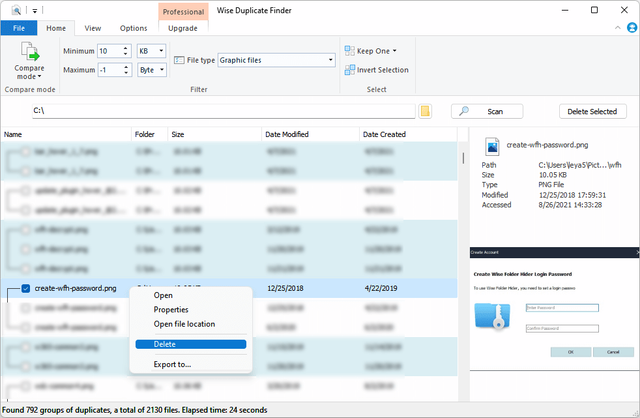This screenshot has width=640, height=418.
Task: Click the Delete Selected button
Action: (x=593, y=111)
